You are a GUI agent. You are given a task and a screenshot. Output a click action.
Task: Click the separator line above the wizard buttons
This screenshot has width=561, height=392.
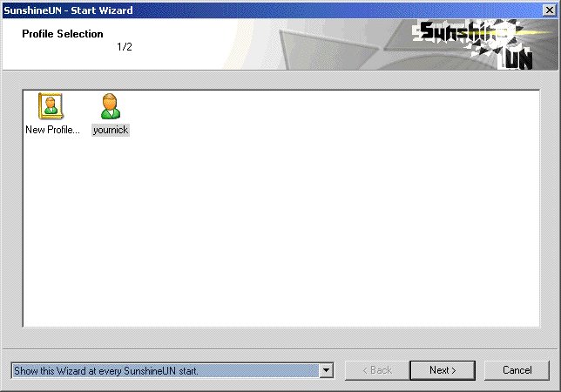tap(280, 349)
